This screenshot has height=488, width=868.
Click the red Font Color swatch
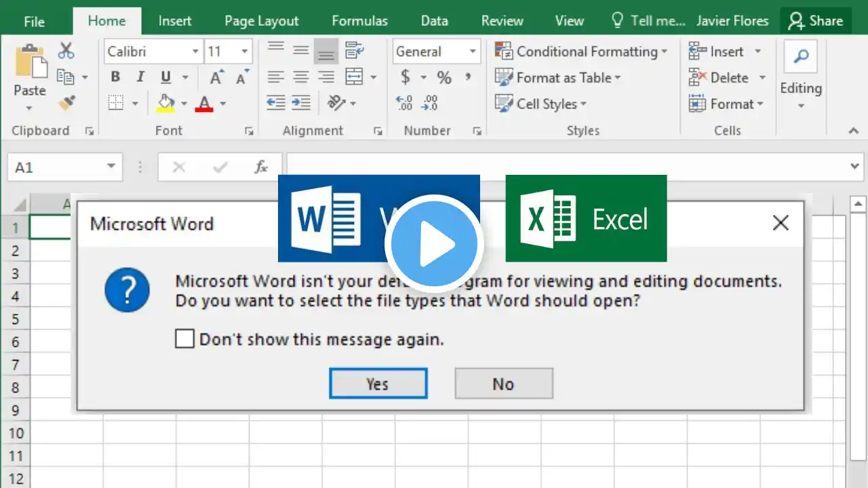204,104
